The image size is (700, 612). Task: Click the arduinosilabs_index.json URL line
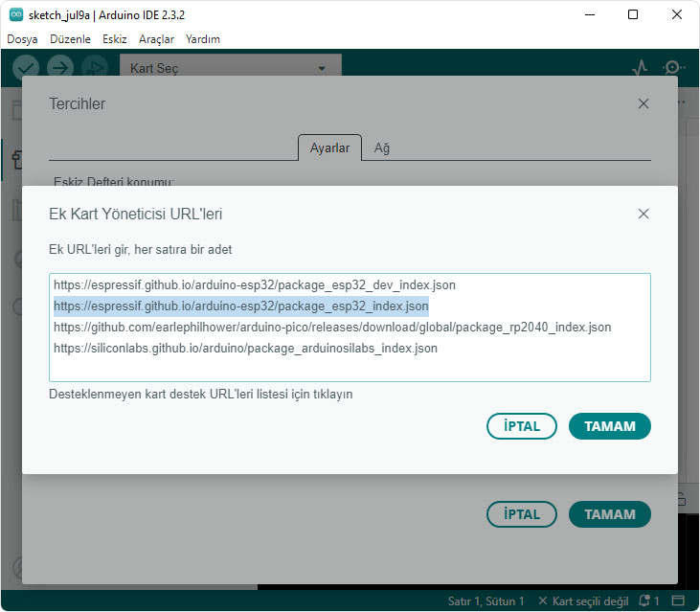245,349
